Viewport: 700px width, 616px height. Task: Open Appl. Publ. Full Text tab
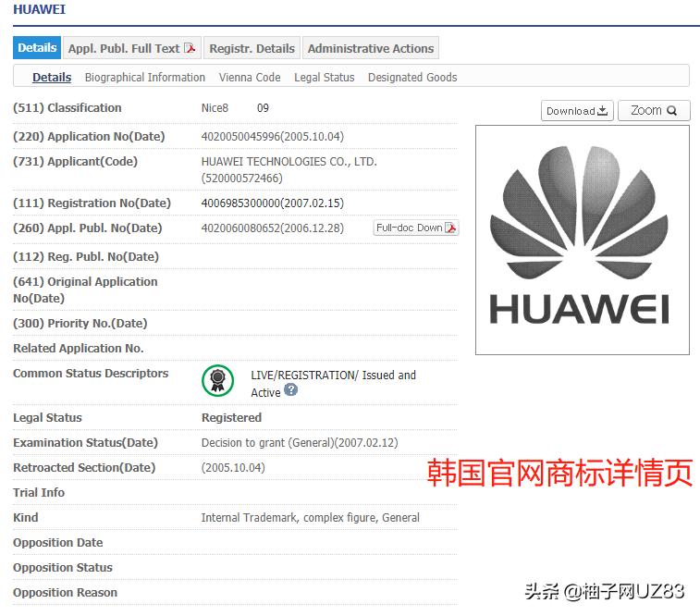click(132, 48)
